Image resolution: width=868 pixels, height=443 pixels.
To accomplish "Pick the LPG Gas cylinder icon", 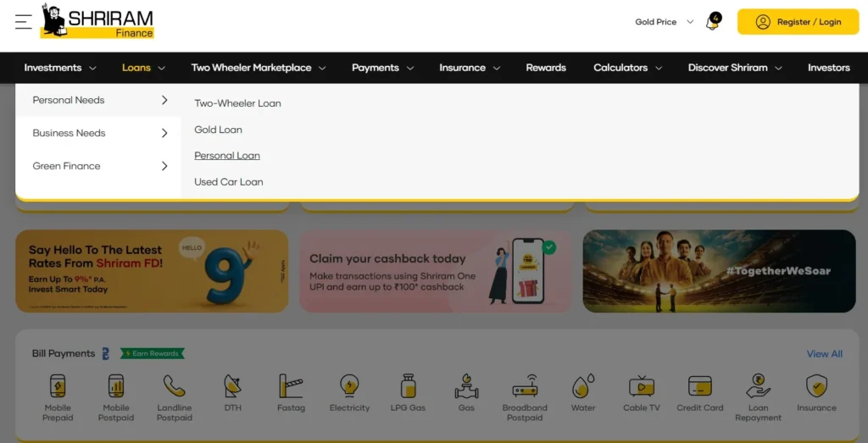I will (408, 386).
